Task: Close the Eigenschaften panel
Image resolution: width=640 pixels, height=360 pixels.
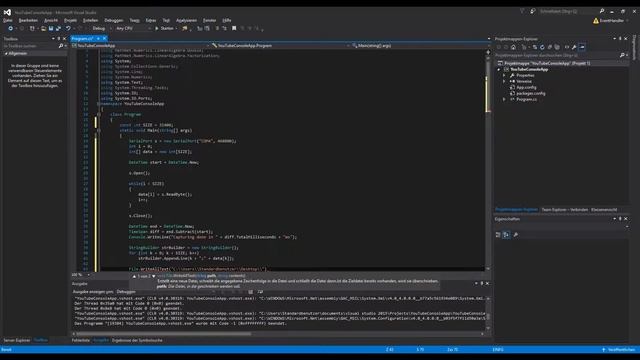Action: (x=626, y=219)
